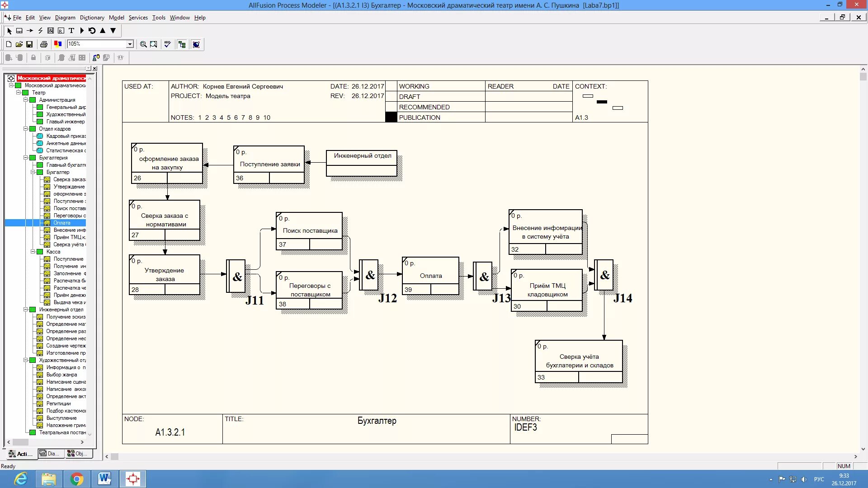Screen dimensions: 868x488
Task: Select the Arrow tool in toolbox
Action: point(30,31)
